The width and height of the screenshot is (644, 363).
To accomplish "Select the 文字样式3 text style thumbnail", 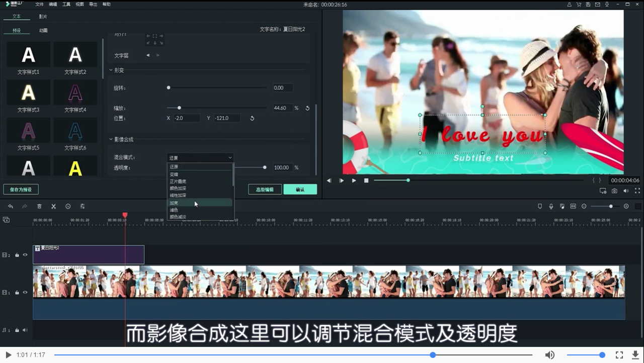I will tap(28, 93).
